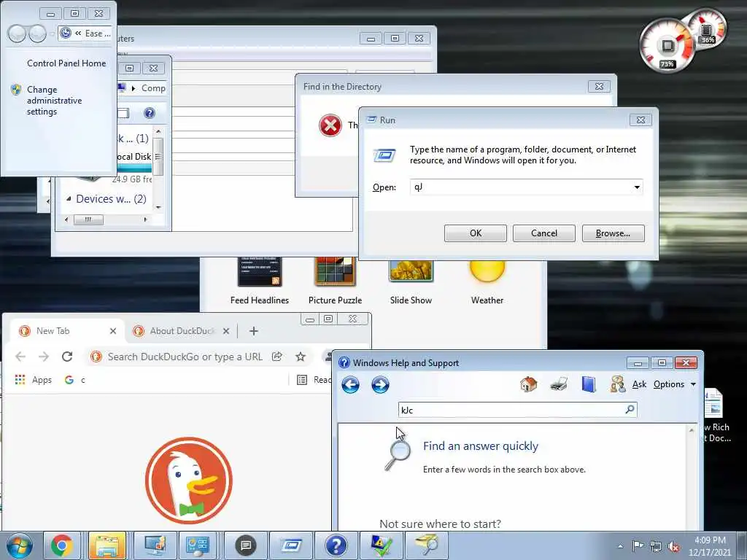Viewport: 747px width, 560px height.
Task: Bookmark this page with the star icon
Action: pyautogui.click(x=300, y=357)
